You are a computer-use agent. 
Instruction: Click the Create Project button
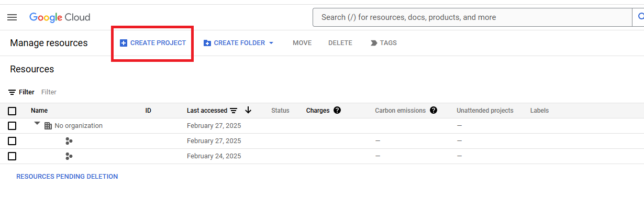click(x=153, y=43)
